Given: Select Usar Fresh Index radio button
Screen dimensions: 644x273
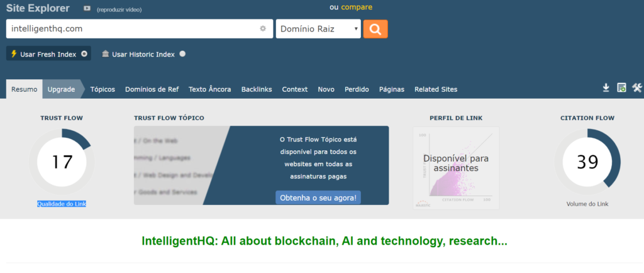Looking at the screenshot, I should 84,53.
